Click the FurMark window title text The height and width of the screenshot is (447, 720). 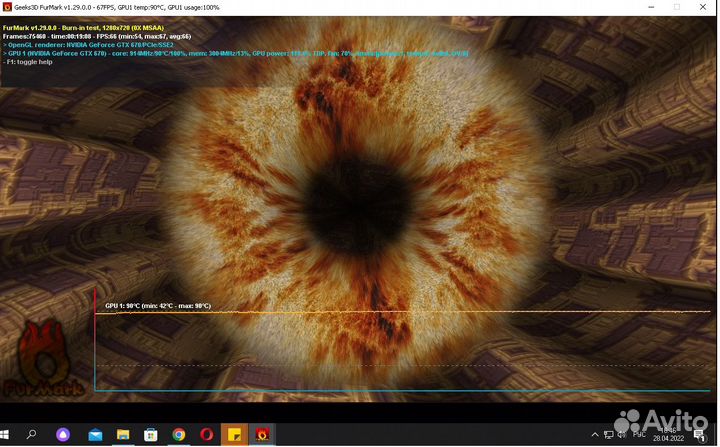(117, 7)
